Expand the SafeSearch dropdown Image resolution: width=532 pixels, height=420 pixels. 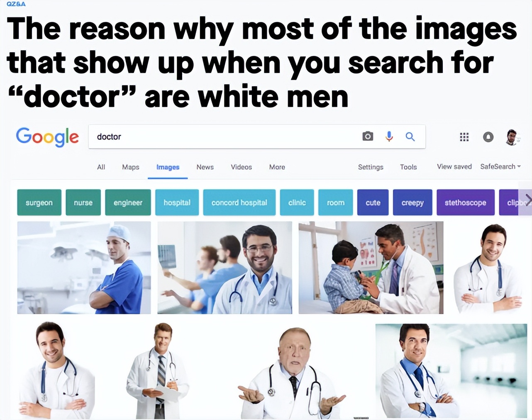pos(500,166)
